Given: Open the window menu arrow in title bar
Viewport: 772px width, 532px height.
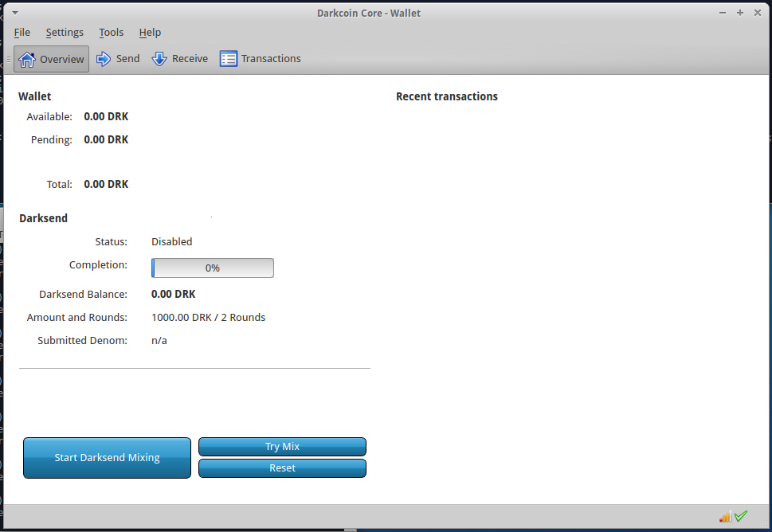Looking at the screenshot, I should pyautogui.click(x=15, y=13).
